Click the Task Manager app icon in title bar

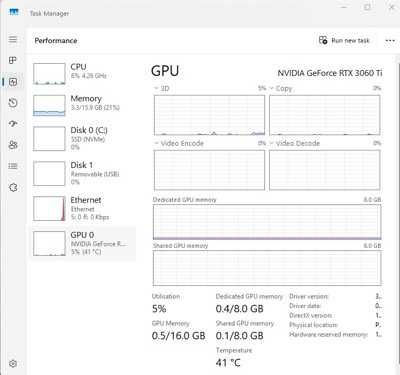[x=14, y=13]
